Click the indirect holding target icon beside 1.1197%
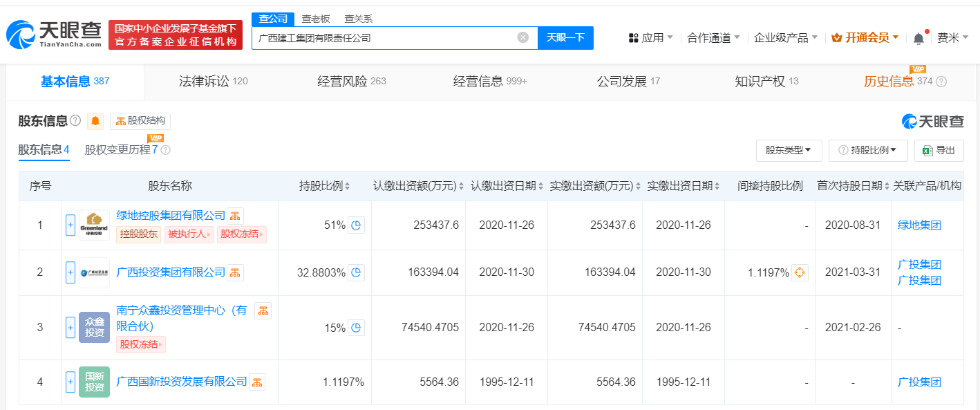The width and height of the screenshot is (980, 410). (x=800, y=272)
